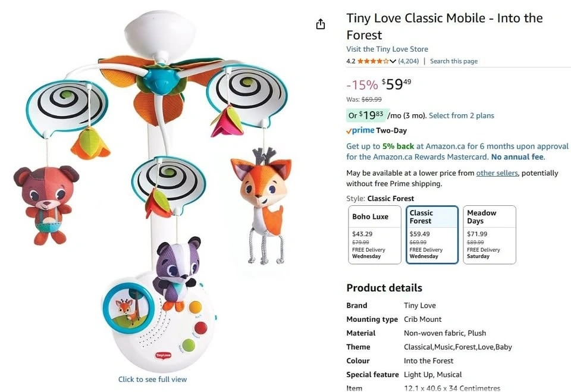
Task: Click the star rating icons
Action: [x=373, y=61]
